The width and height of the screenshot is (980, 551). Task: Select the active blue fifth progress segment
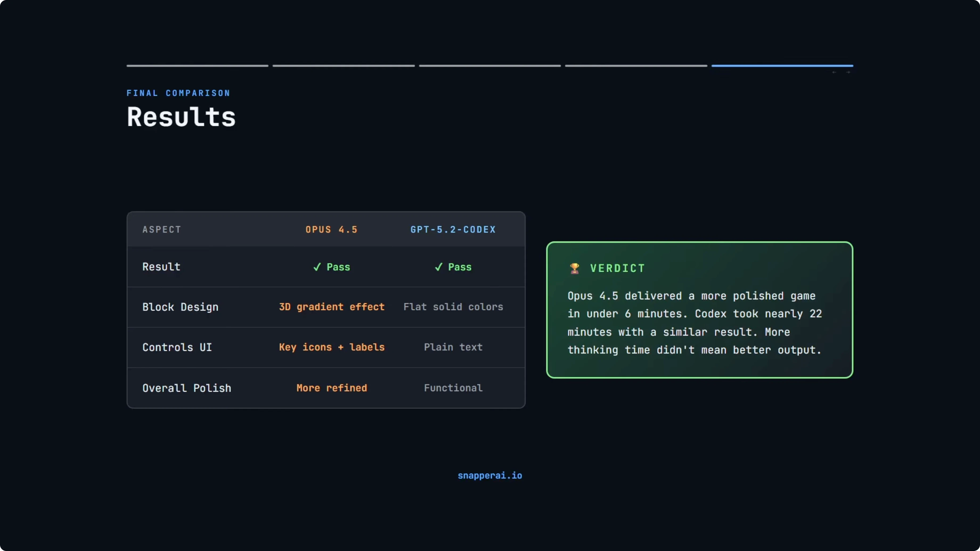tap(782, 66)
